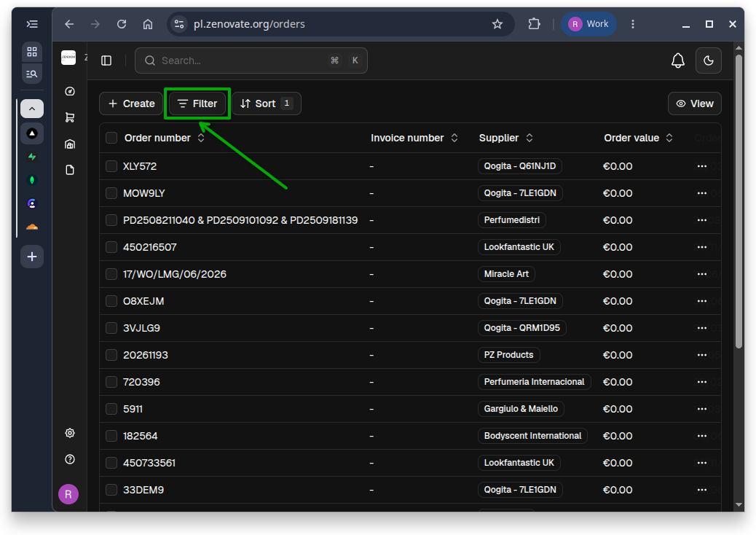The image size is (756, 535).
Task: Select the checkbox for order XLY572
Action: coord(111,166)
